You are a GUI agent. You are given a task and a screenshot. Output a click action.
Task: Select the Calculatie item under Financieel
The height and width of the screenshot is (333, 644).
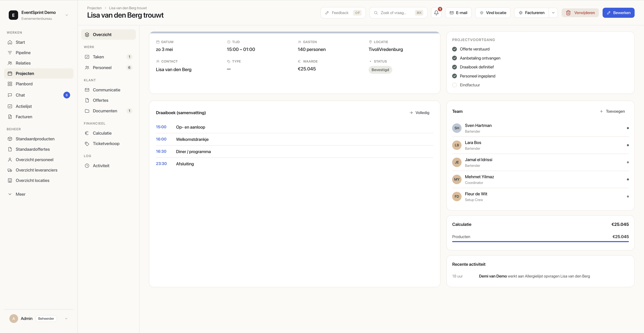tap(102, 133)
